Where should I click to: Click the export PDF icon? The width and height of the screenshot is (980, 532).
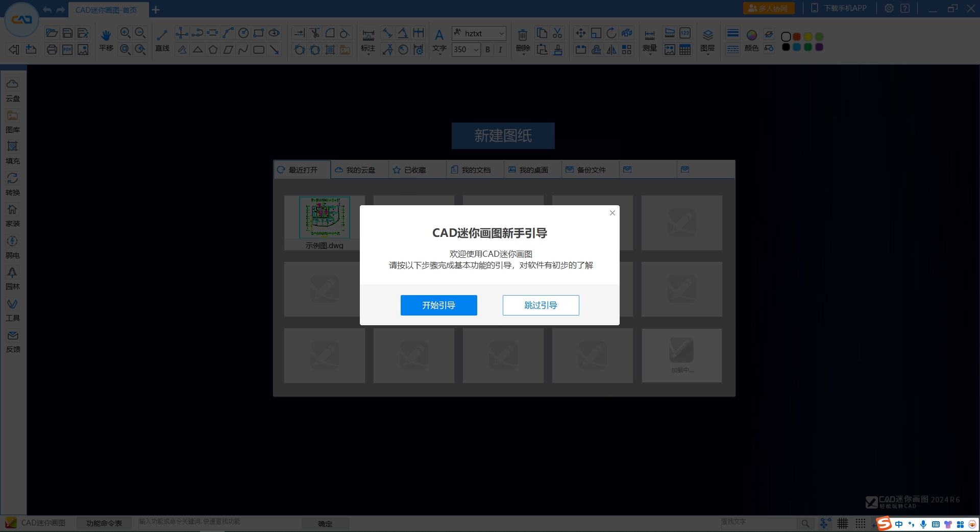pos(67,50)
